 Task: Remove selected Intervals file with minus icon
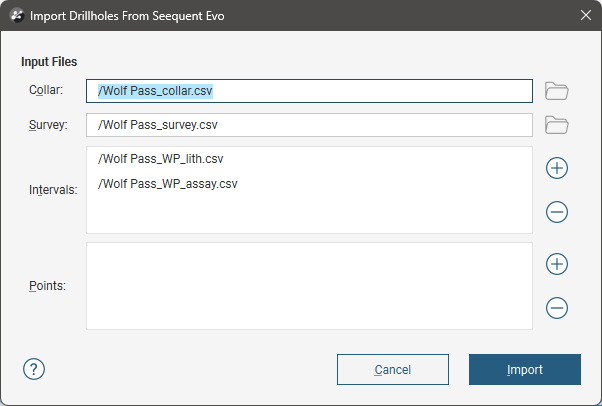coord(557,212)
